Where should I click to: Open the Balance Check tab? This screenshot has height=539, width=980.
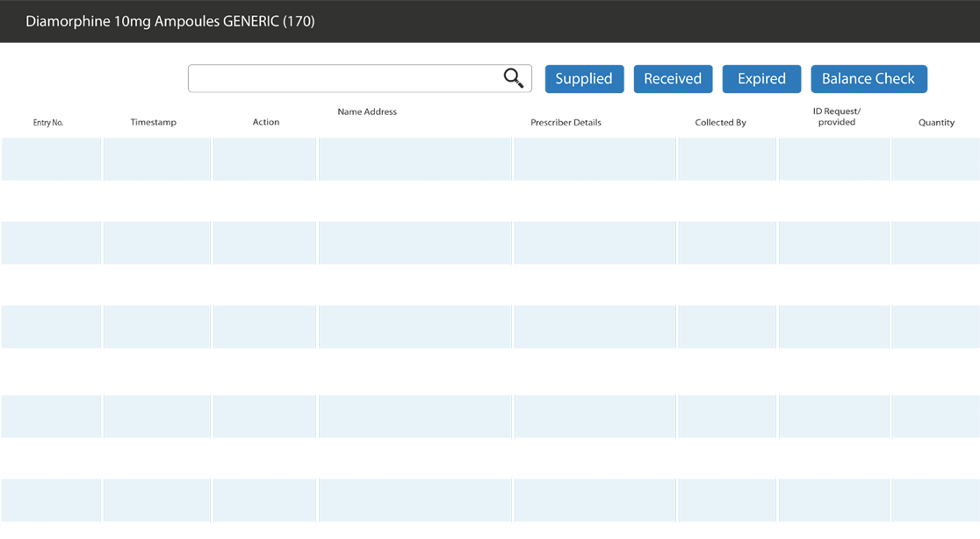click(x=868, y=79)
